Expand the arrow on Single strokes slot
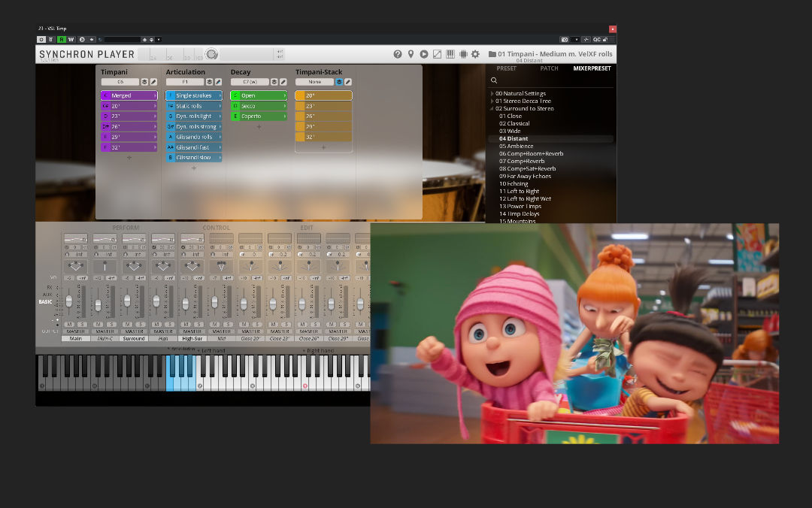The image size is (812, 508). pos(220,95)
